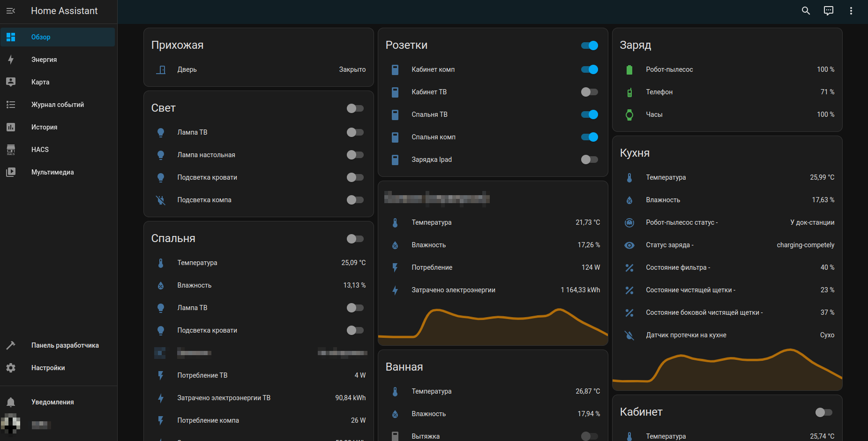Click the energy consumption graph under Затрачено электроэнергии
The width and height of the screenshot is (868, 441).
pyautogui.click(x=493, y=327)
